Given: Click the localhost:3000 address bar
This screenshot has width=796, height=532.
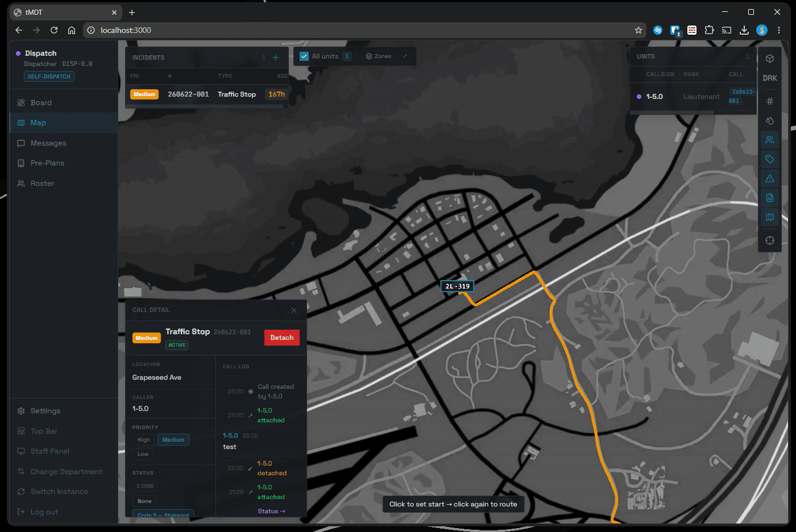Looking at the screenshot, I should (x=364, y=30).
